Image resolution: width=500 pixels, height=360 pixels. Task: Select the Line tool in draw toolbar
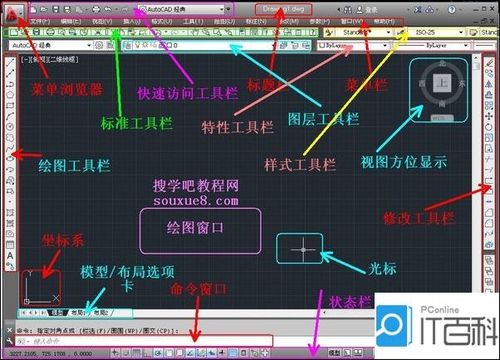tap(10, 63)
